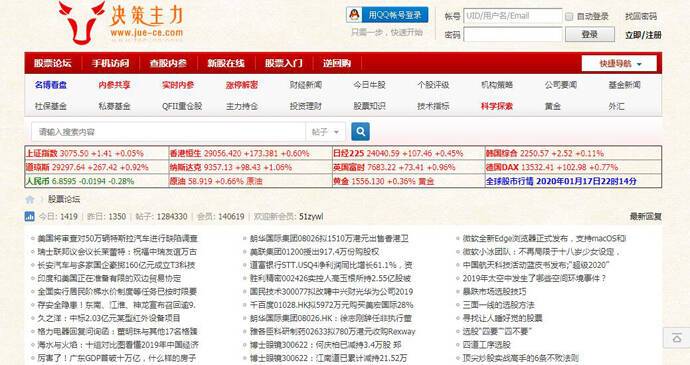
Task: Open the 个股评级 sub-navigation link
Action: pyautogui.click(x=433, y=85)
